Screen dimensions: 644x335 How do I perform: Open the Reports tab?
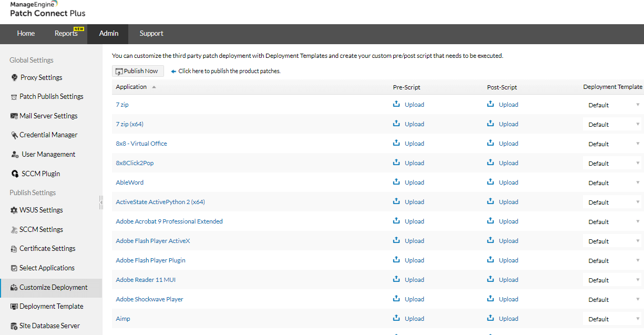tap(66, 34)
